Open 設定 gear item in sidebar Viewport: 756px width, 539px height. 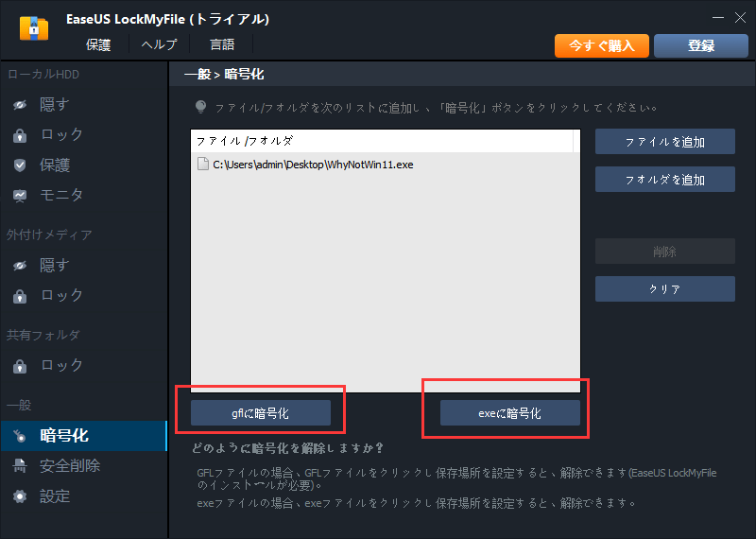coord(54,496)
